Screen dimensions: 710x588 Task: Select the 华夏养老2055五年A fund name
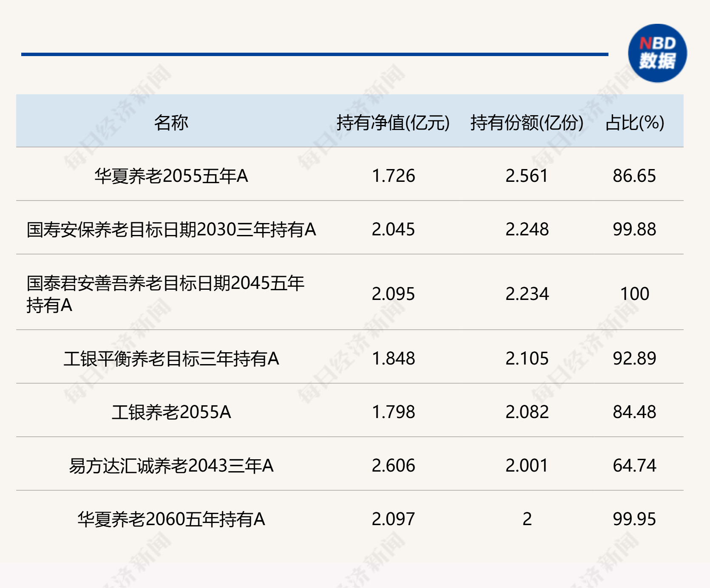pyautogui.click(x=171, y=176)
